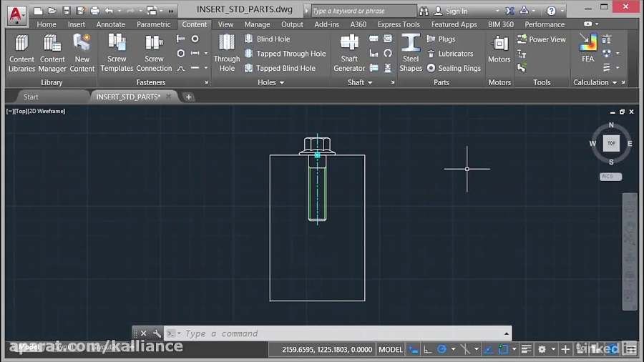Switch to Home ribbon tab
The width and height of the screenshot is (644, 362).
point(47,24)
